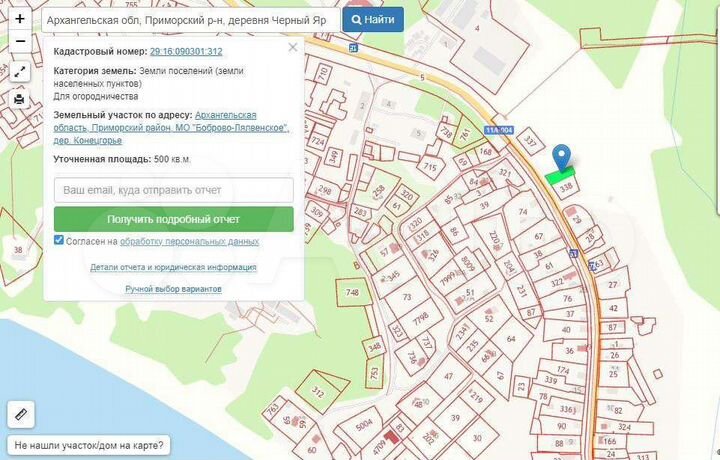
Task: Select parcel 298 on the map
Action: coord(325,190)
